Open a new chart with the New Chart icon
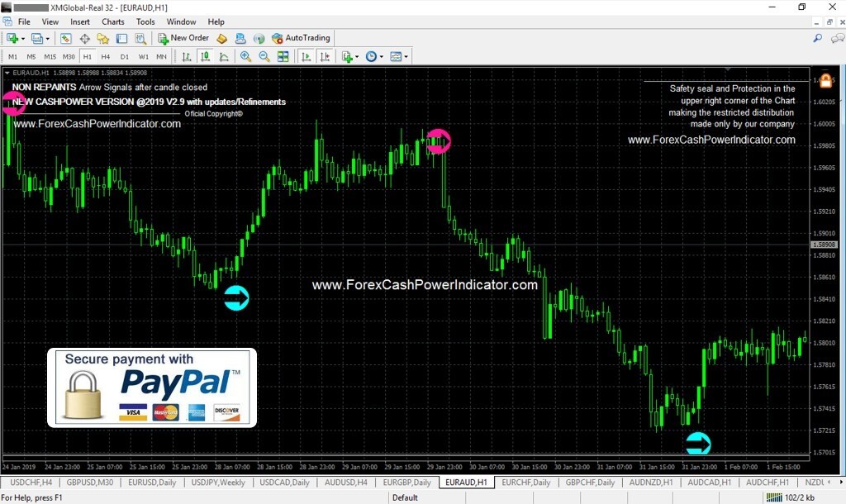Viewport: 846px width, 504px height. point(12,38)
